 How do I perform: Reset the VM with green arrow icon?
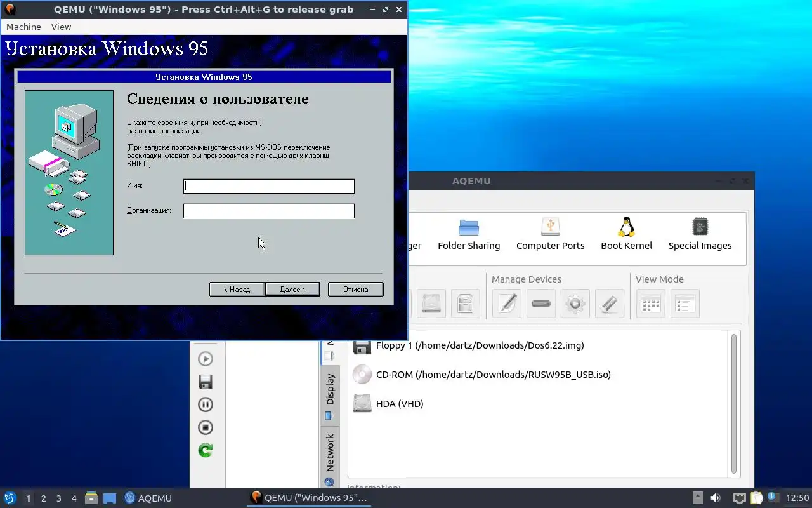pyautogui.click(x=206, y=450)
